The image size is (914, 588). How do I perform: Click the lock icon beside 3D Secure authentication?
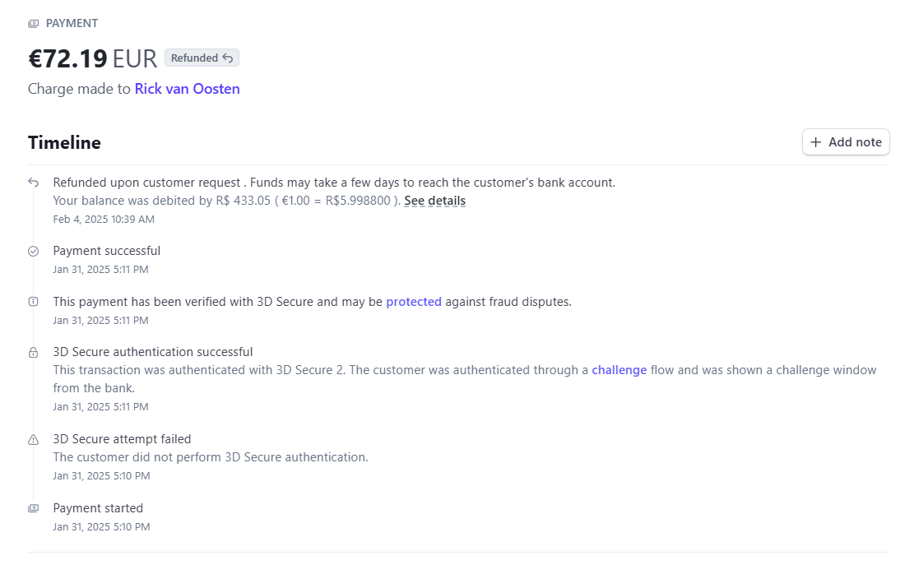click(x=33, y=352)
